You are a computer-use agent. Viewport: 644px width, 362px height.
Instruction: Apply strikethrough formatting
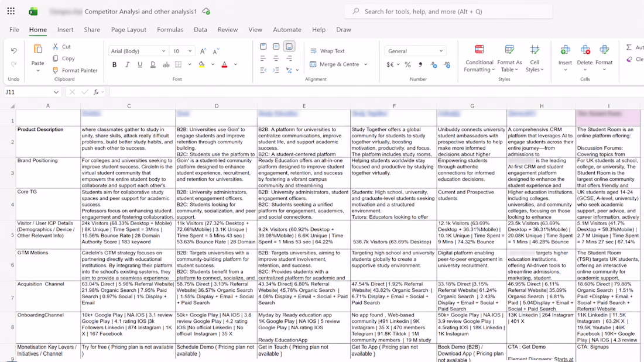(x=166, y=64)
